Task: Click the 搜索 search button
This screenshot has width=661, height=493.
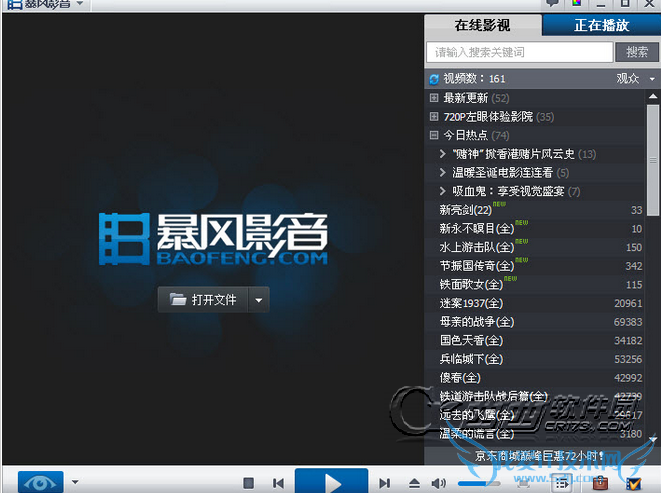Action: 637,52
